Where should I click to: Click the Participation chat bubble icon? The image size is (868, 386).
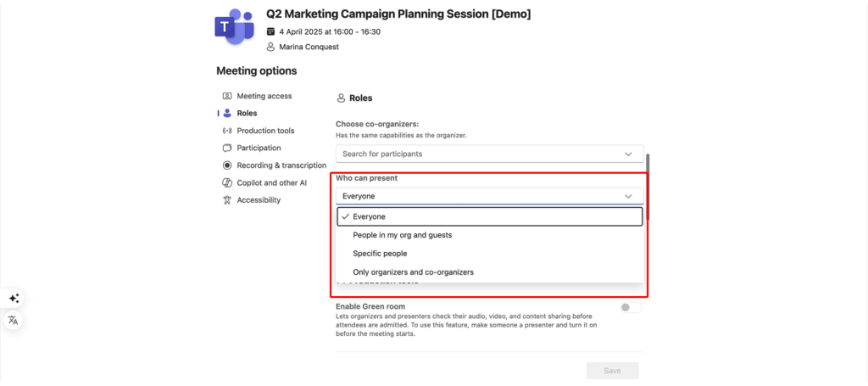pyautogui.click(x=227, y=148)
